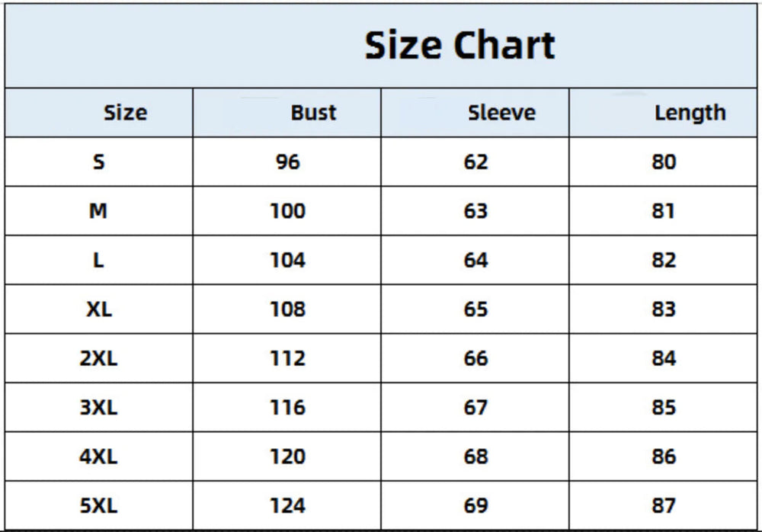The width and height of the screenshot is (762, 532).
Task: Click the Sleeve column header
Action: pos(501,113)
